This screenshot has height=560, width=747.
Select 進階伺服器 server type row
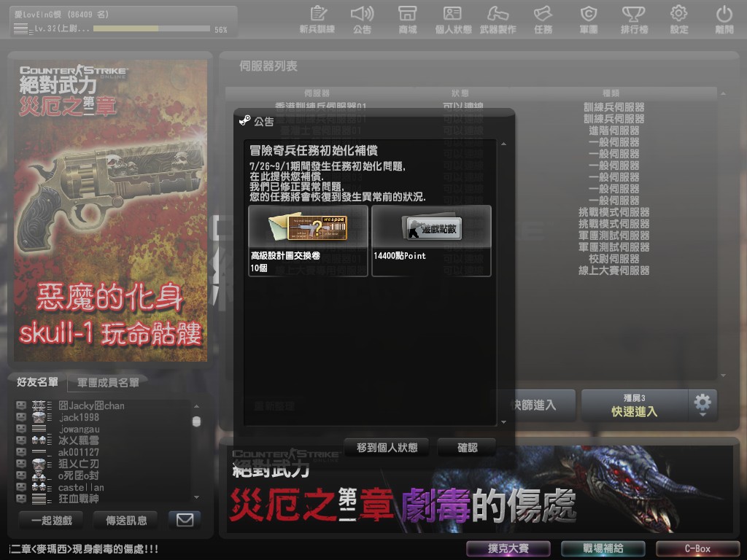pos(614,131)
